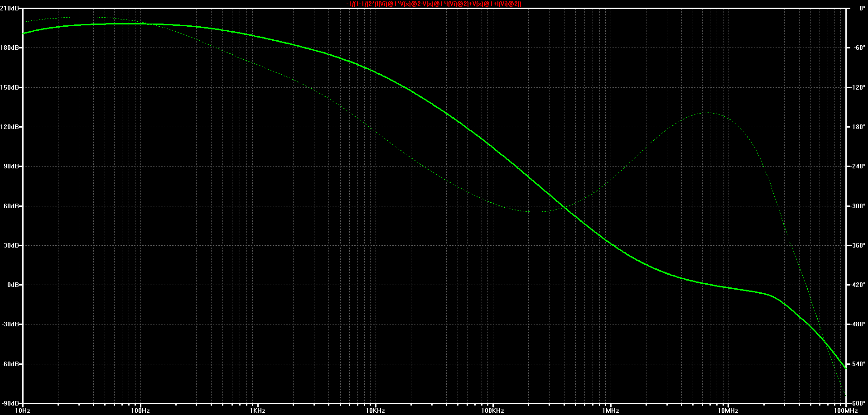Click the 1MHz frequency axis label
This screenshot has width=868, height=415.
(x=611, y=410)
